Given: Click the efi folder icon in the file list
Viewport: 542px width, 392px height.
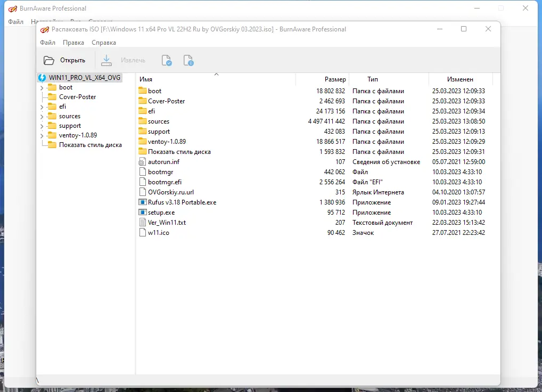Looking at the screenshot, I should click(142, 111).
